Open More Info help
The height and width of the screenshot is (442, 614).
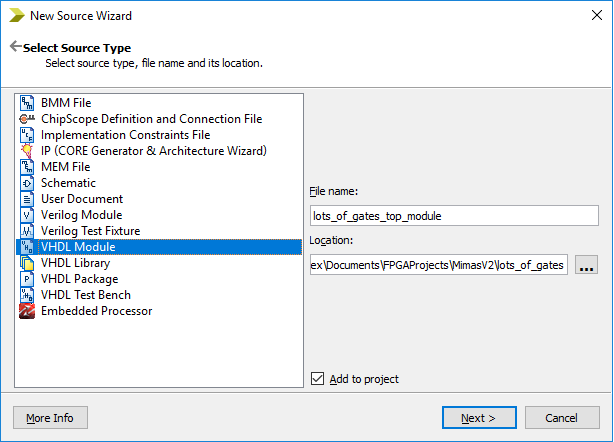click(x=50, y=417)
